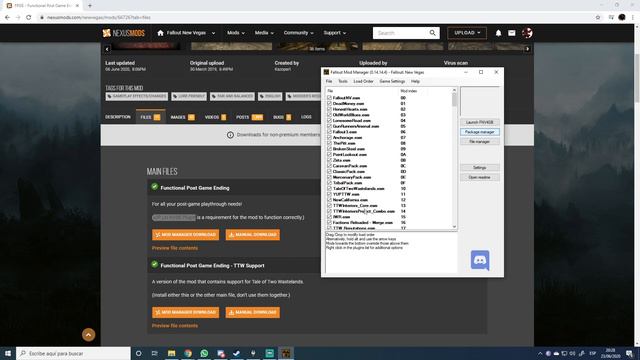Open the Help menu in Fallout Mod Manager
Viewport: 640px width, 360px height.
pos(415,81)
